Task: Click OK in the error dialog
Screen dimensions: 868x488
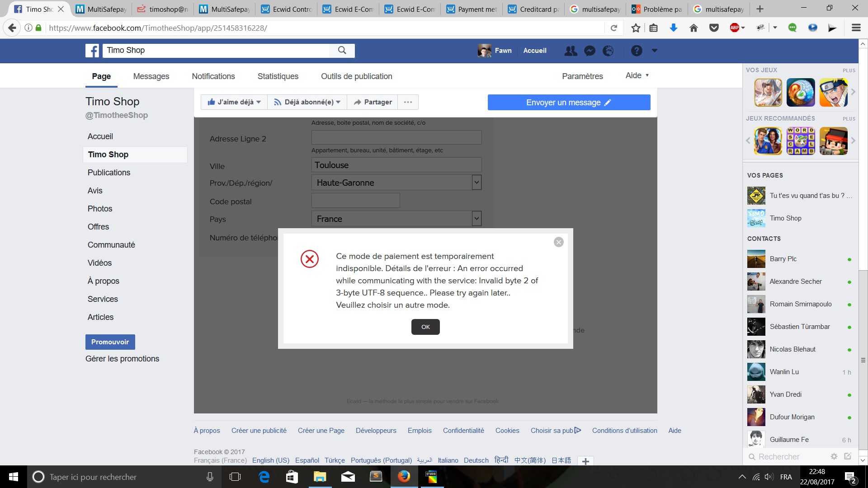Action: point(425,327)
